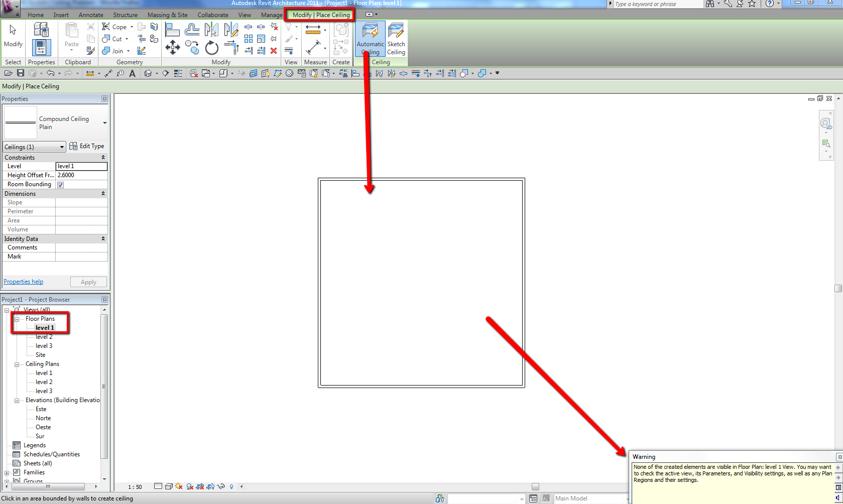Collapse the Identity Data section
Viewport: 843px width, 504px height.
pos(103,239)
